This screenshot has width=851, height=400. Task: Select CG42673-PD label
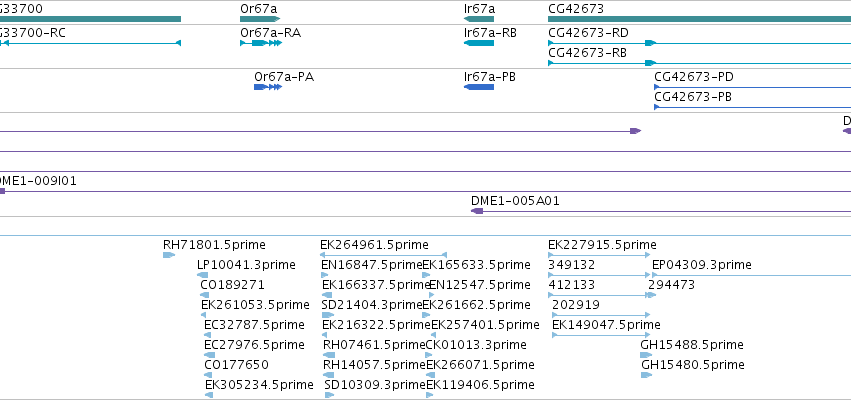[x=694, y=77]
